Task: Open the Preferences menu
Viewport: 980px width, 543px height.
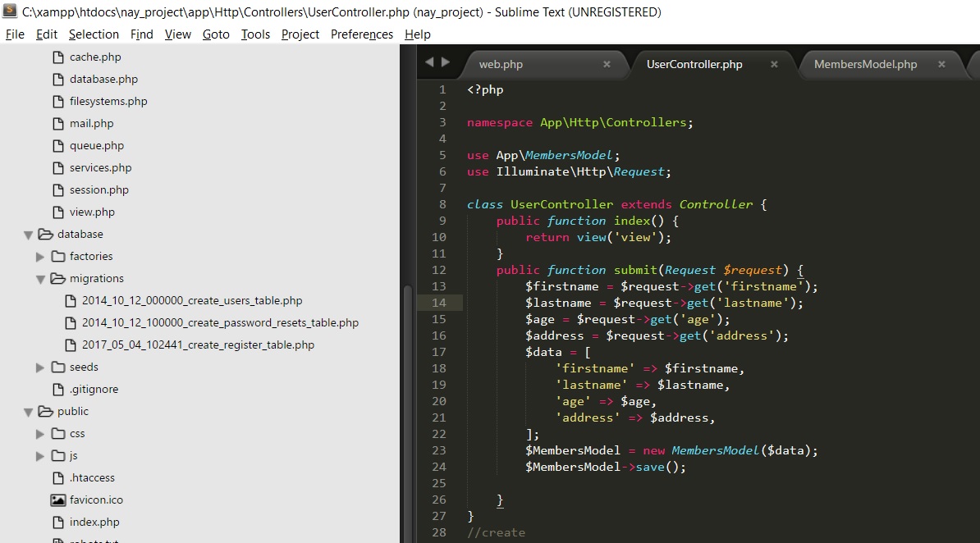Action: tap(361, 34)
